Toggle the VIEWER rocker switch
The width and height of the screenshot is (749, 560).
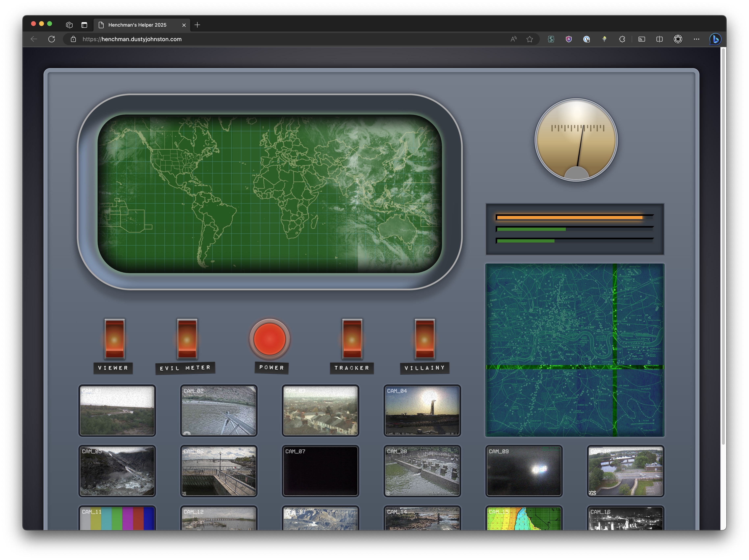114,339
